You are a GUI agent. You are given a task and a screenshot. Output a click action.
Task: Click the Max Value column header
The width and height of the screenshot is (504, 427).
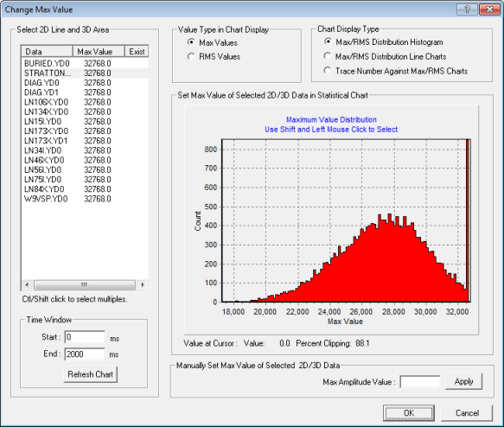[x=99, y=51]
